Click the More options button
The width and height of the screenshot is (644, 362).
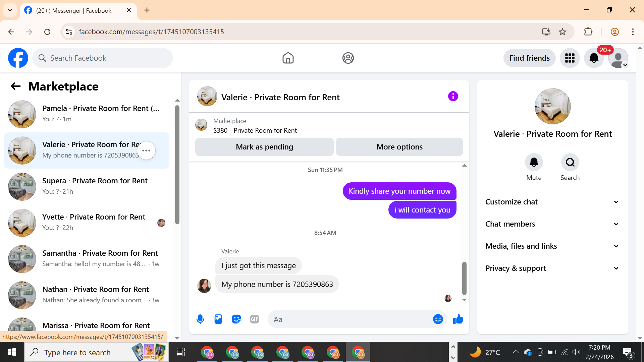(399, 147)
